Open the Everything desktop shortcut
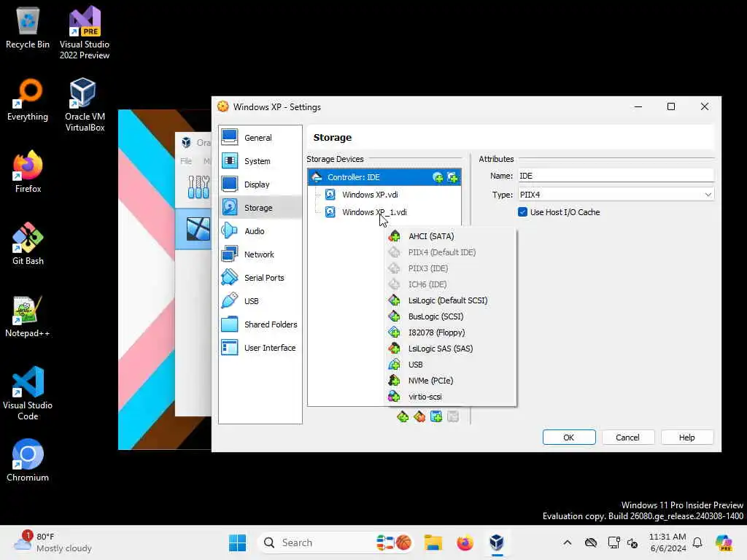This screenshot has width=747, height=560. click(x=28, y=100)
